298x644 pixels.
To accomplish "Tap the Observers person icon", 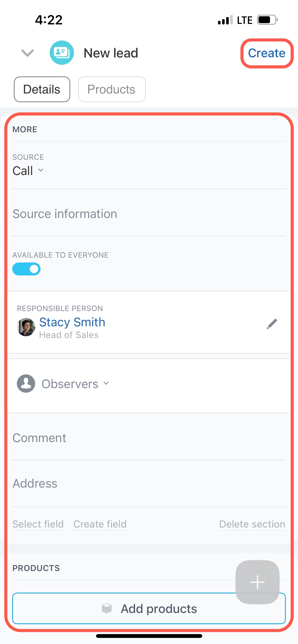I will [x=26, y=383].
